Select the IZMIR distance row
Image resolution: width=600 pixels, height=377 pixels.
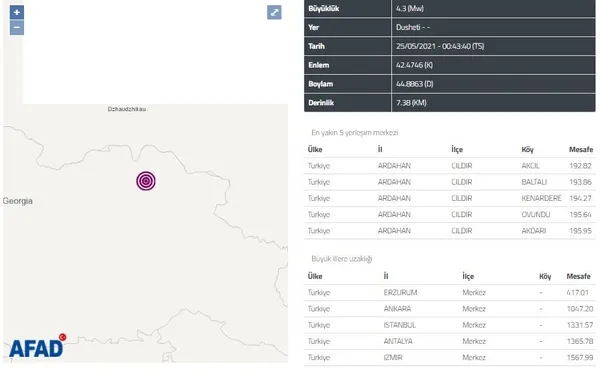point(450,358)
